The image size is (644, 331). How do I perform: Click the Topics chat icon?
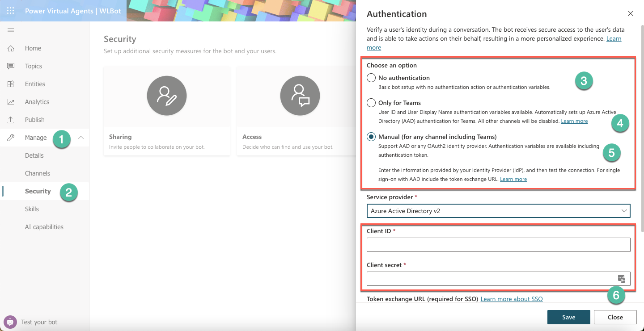pos(11,66)
